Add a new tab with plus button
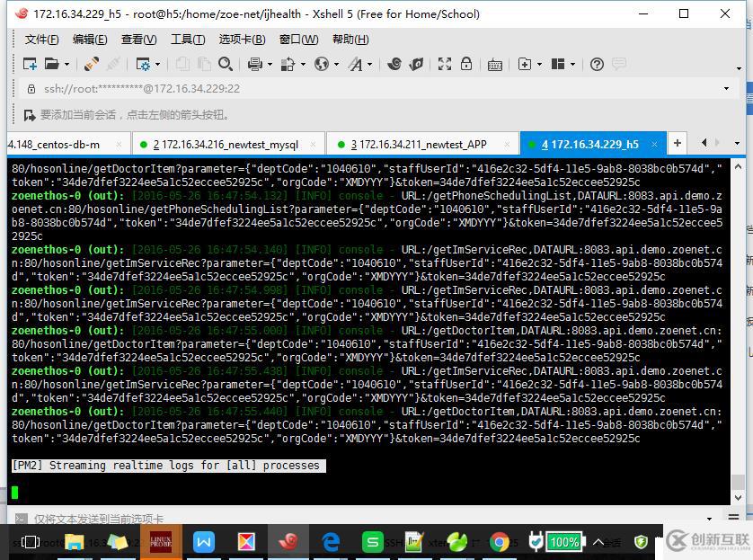The width and height of the screenshot is (753, 560). tap(678, 143)
